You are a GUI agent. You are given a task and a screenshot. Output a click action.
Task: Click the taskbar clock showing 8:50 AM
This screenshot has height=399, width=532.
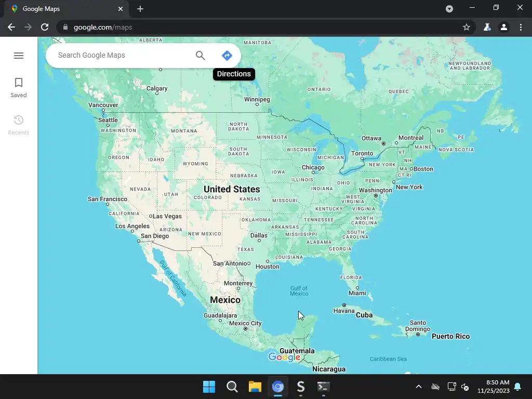tap(494, 387)
